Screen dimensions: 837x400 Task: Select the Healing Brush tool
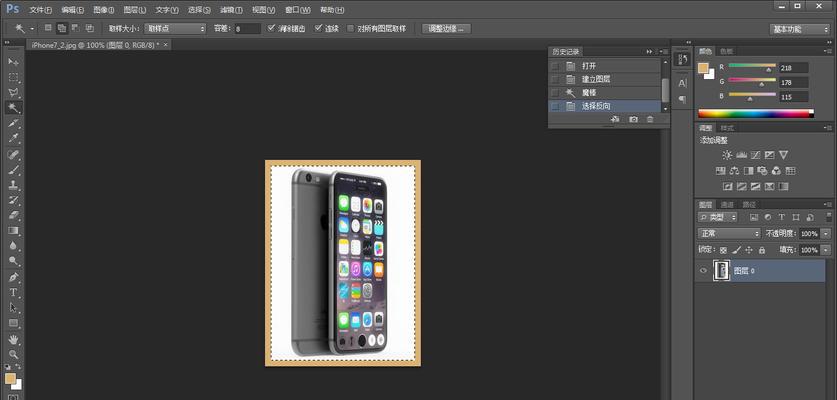coord(13,155)
